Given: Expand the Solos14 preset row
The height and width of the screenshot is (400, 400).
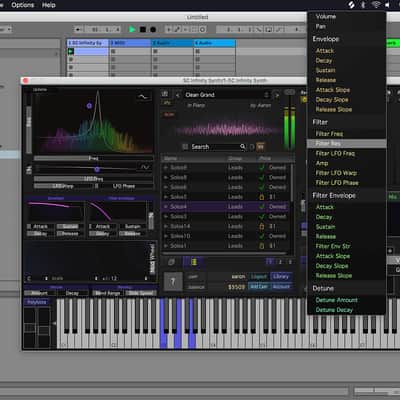Looking at the screenshot, I should [165, 226].
